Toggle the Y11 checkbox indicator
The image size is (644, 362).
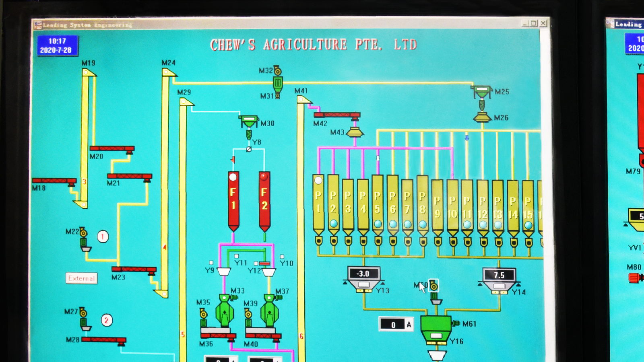237,256
